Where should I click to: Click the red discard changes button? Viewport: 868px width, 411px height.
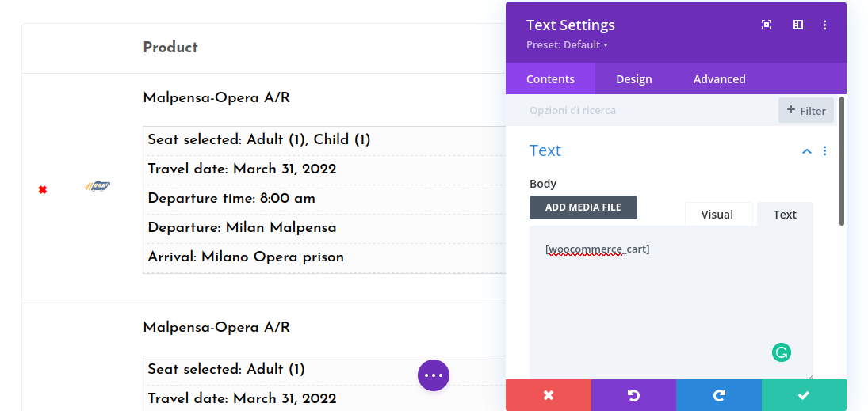pos(549,395)
